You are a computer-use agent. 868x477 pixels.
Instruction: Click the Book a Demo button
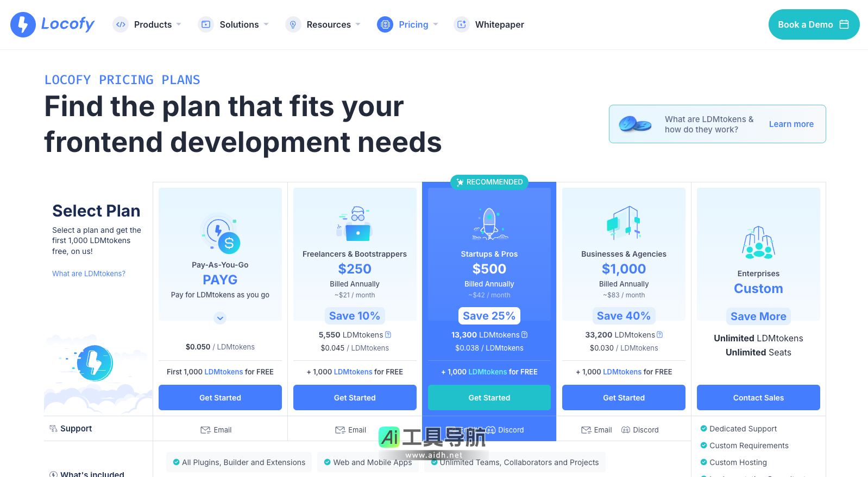tap(814, 24)
